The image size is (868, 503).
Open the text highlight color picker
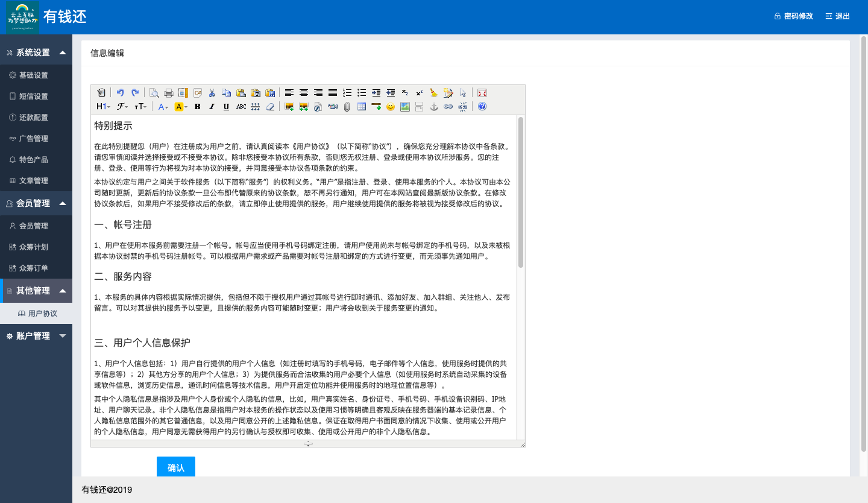[x=181, y=107]
